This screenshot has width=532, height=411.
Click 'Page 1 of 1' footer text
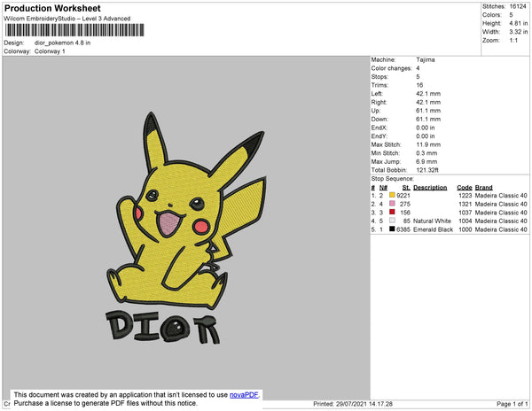click(512, 404)
